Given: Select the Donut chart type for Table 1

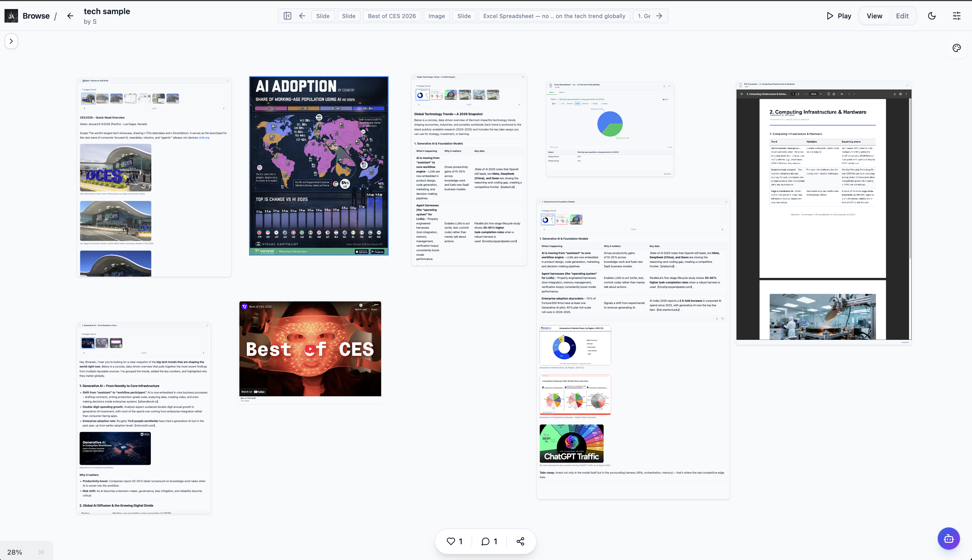Looking at the screenshot, I should coord(586,104).
